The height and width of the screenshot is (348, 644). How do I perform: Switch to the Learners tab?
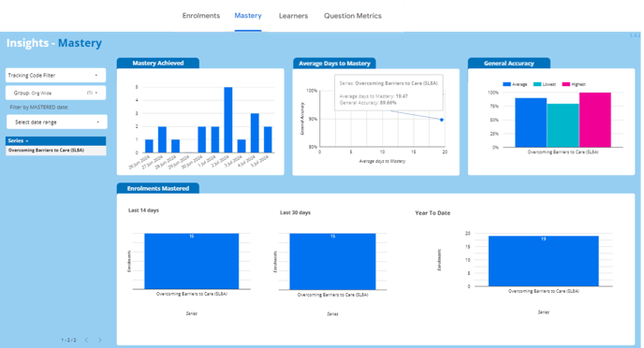point(293,16)
